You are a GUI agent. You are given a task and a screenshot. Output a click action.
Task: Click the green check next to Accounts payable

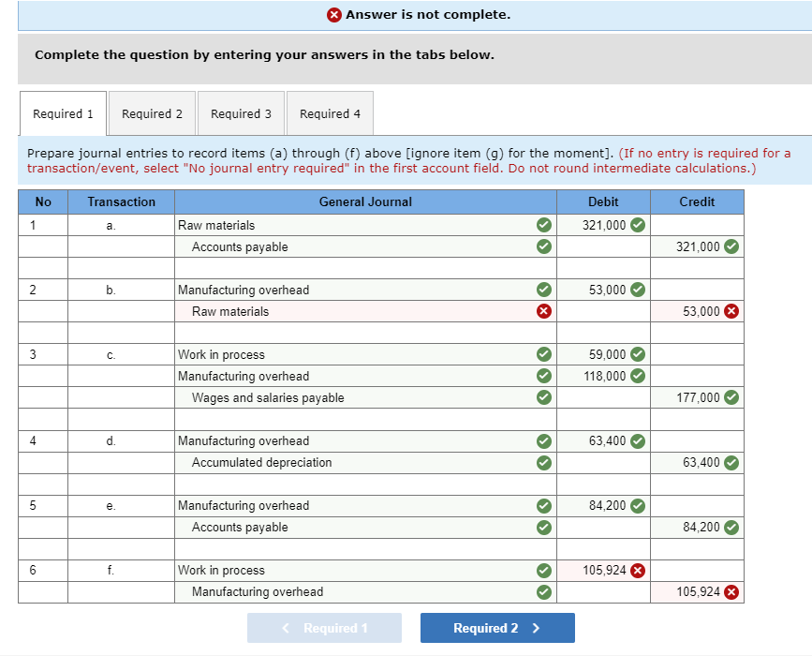point(543,246)
